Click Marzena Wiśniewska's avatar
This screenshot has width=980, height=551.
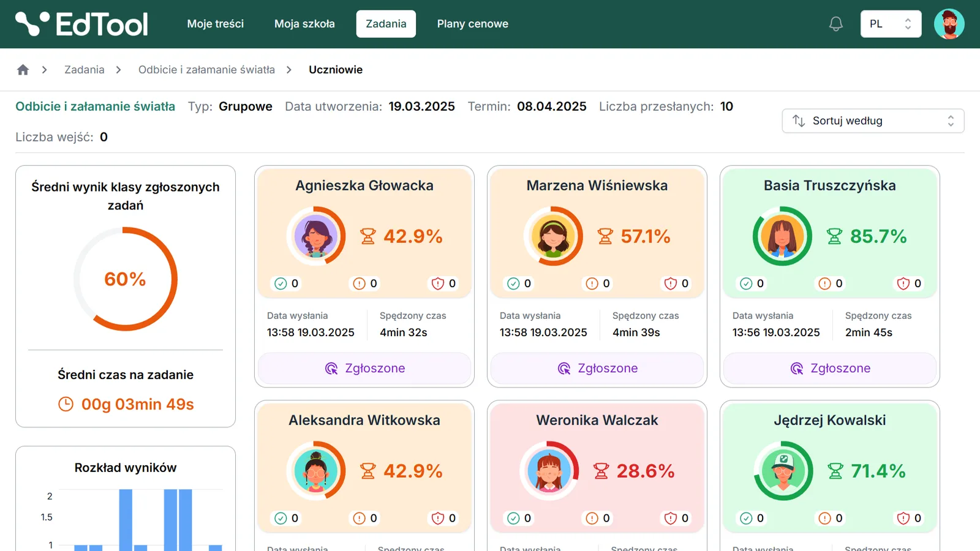pos(553,236)
